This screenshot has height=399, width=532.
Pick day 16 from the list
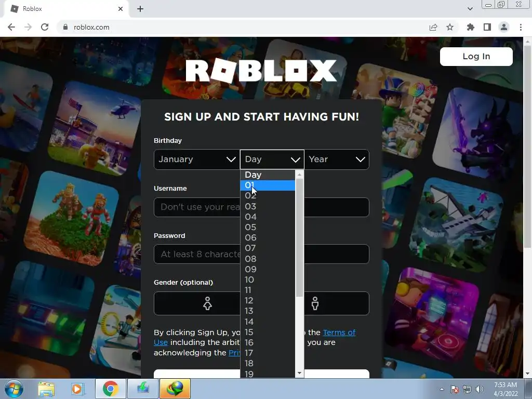pyautogui.click(x=268, y=342)
